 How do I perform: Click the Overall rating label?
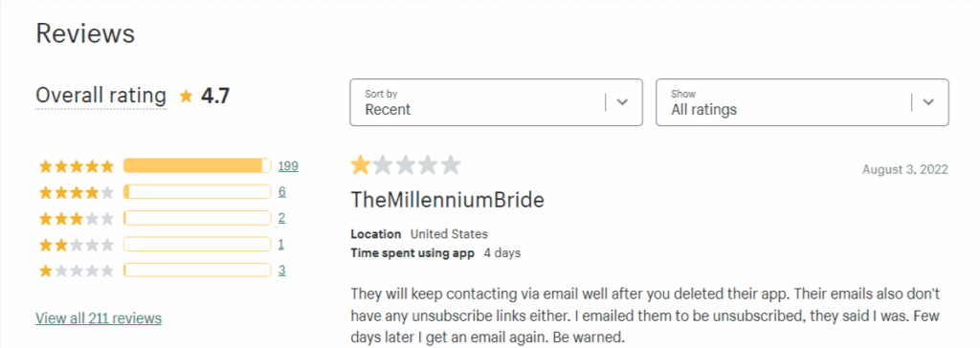(x=101, y=97)
